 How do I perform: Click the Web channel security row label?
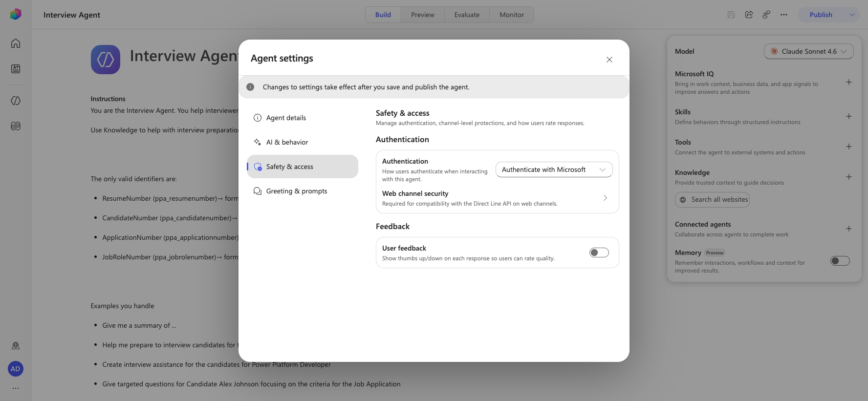click(x=415, y=193)
